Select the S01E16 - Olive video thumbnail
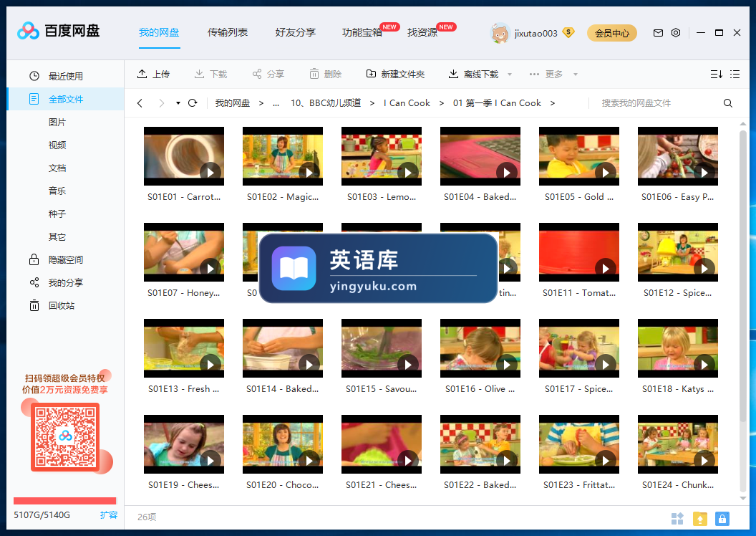 (x=480, y=348)
